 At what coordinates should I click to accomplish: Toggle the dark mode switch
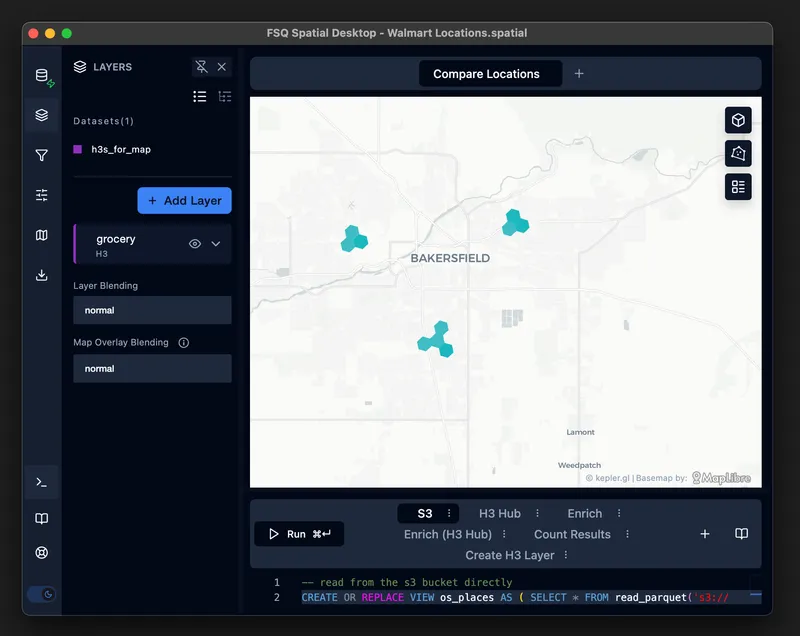pos(42,594)
